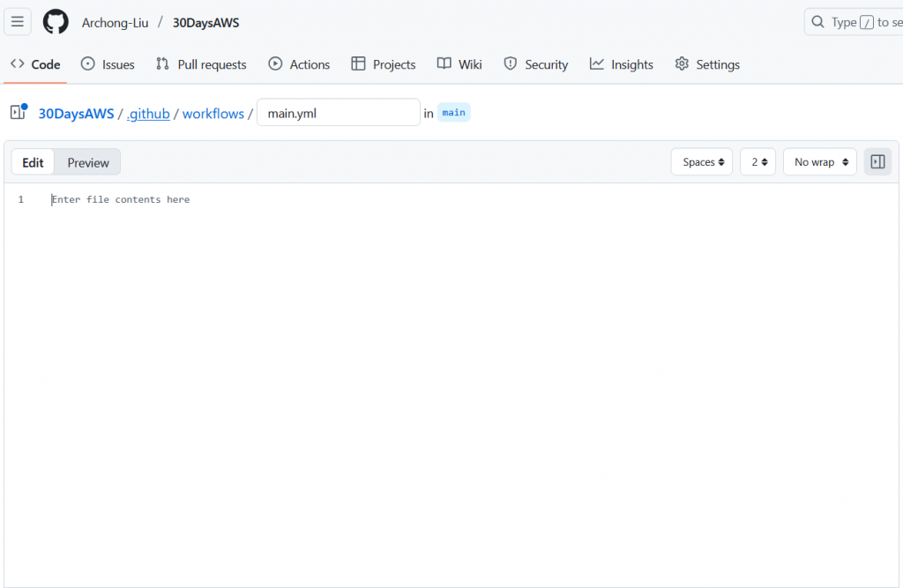Viewport: 903px width, 588px height.
Task: Open the 30DaysAWS repository header link
Action: coord(205,22)
